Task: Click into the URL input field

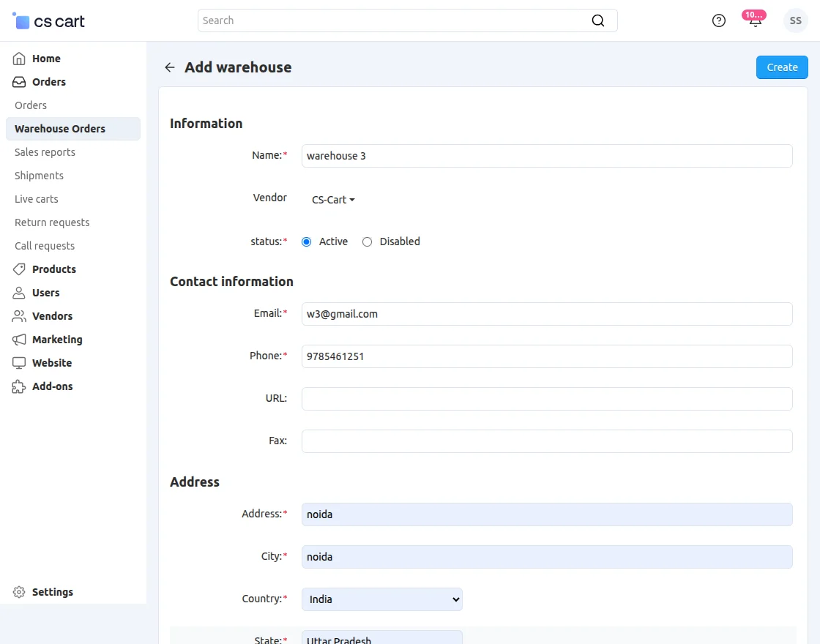Action: (547, 399)
